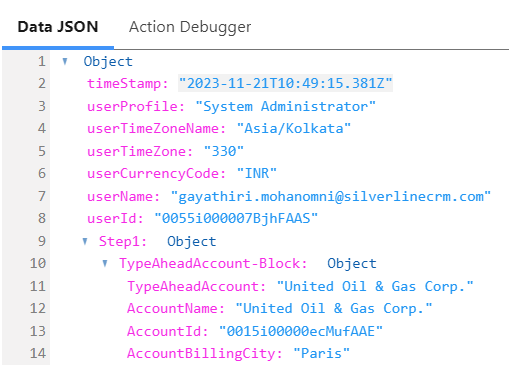Screen dimensions: 509x369
Task: Click the AccountName value text
Action: pyautogui.click(x=333, y=309)
